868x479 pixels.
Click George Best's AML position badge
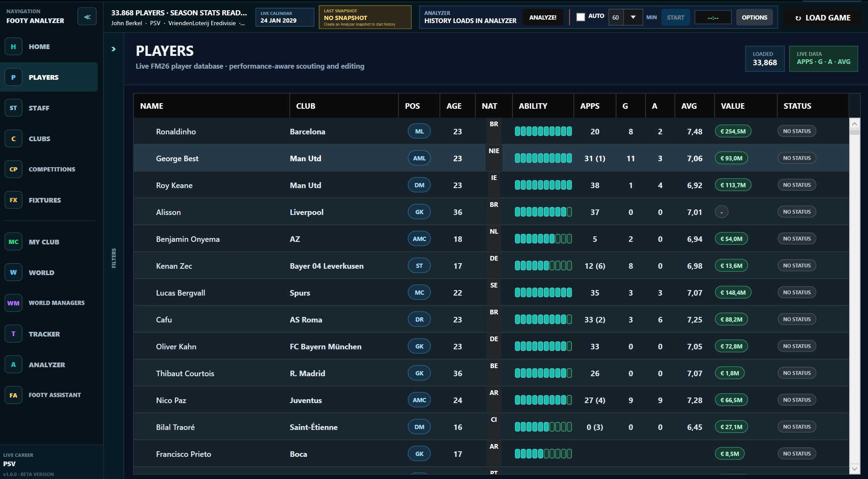coord(419,158)
